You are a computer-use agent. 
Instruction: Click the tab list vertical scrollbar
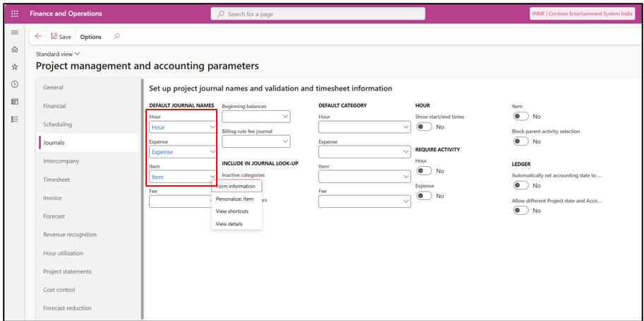pos(143,197)
